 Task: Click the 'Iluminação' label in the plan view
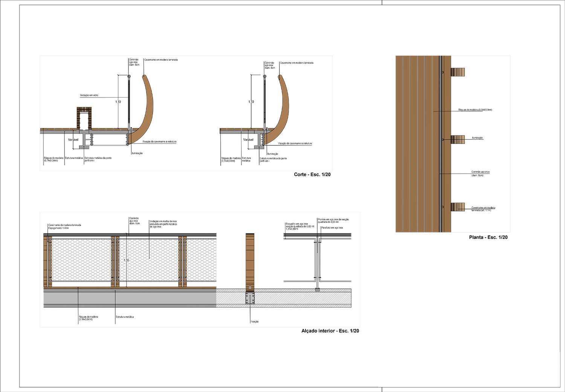pyautogui.click(x=477, y=138)
